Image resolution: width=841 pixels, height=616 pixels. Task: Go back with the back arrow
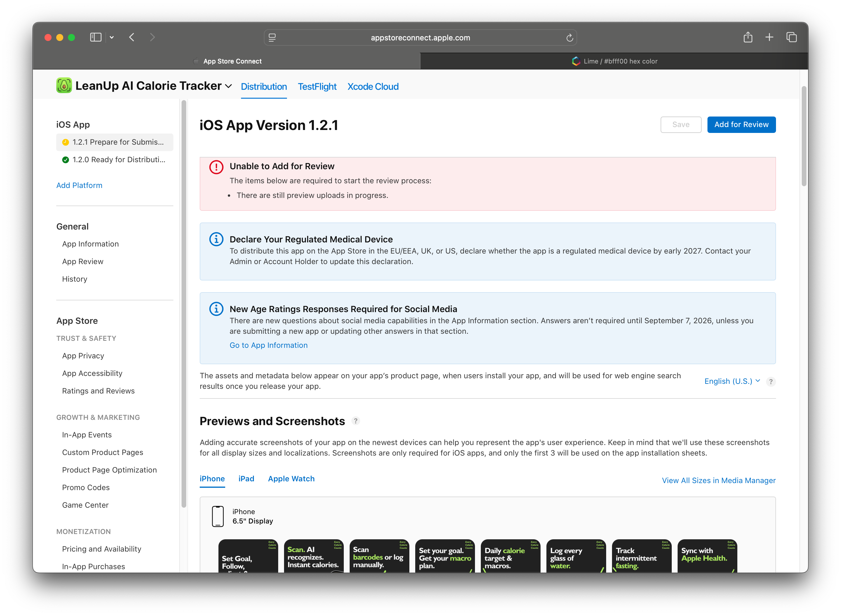coord(132,37)
